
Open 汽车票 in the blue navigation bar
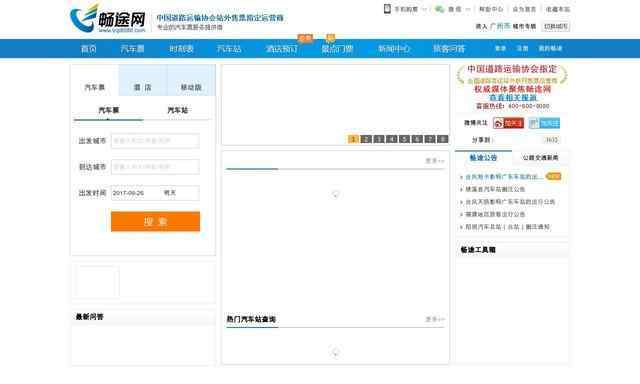(132, 49)
